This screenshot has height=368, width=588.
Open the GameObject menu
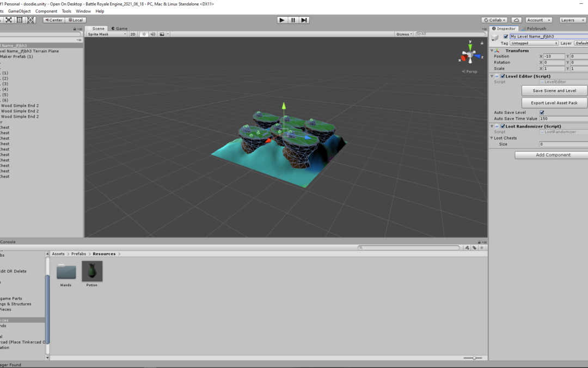(20, 11)
